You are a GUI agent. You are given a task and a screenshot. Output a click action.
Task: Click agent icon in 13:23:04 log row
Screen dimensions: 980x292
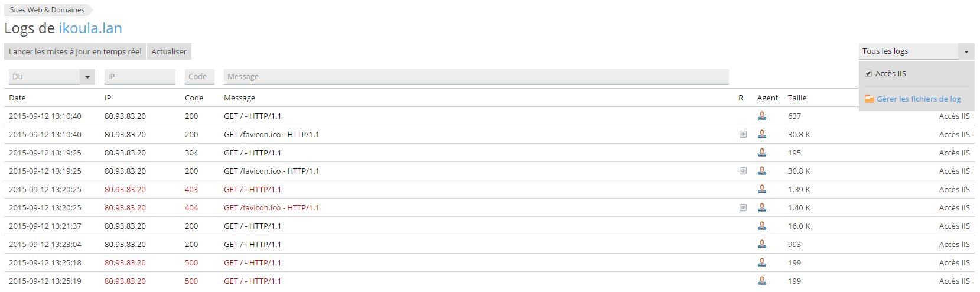tap(762, 244)
